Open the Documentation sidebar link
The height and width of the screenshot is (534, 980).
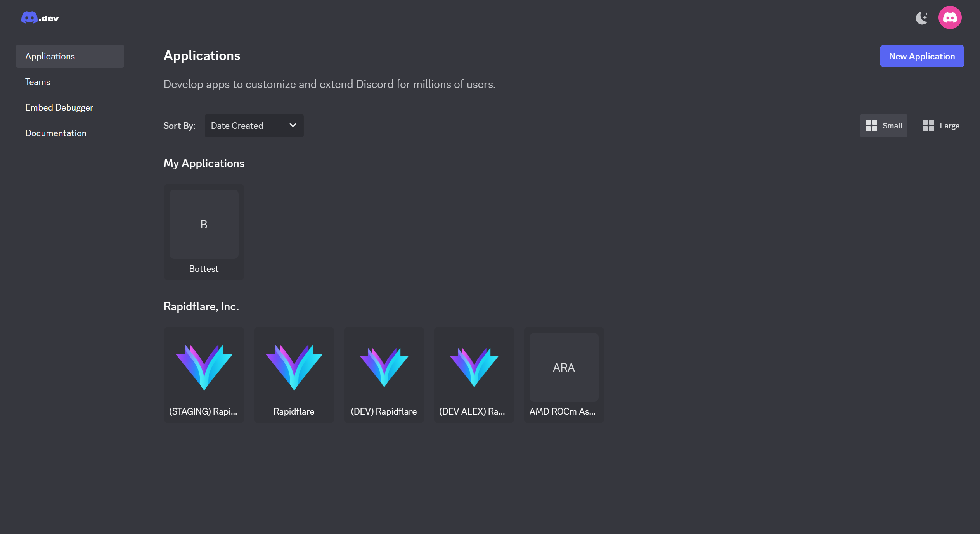coord(56,133)
